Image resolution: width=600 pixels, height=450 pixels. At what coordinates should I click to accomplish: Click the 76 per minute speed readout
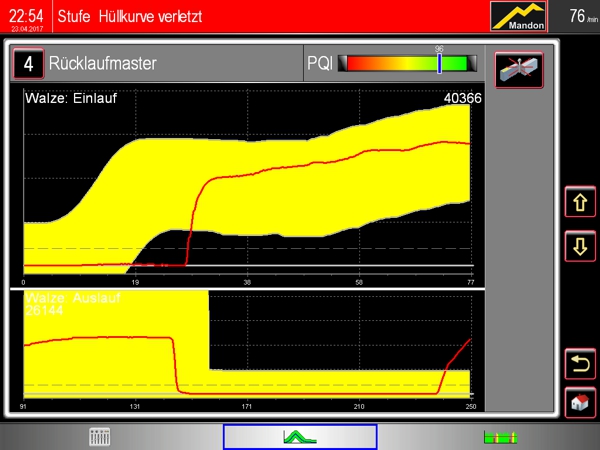pyautogui.click(x=578, y=17)
